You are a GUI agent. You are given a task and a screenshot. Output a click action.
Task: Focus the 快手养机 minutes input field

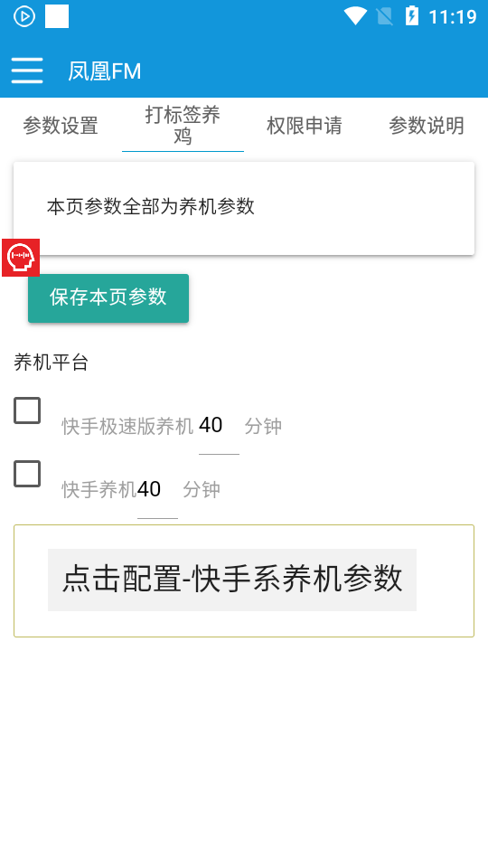click(157, 494)
